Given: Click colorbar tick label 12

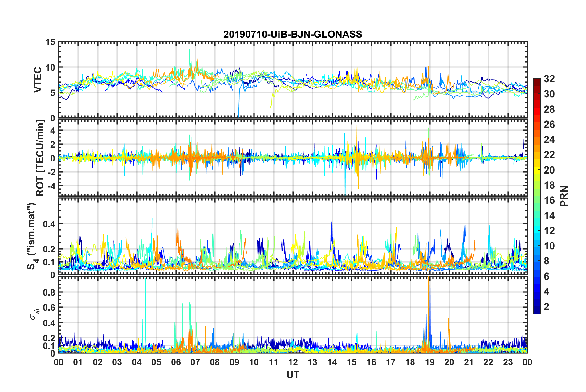Looking at the screenshot, I should pyautogui.click(x=549, y=231).
